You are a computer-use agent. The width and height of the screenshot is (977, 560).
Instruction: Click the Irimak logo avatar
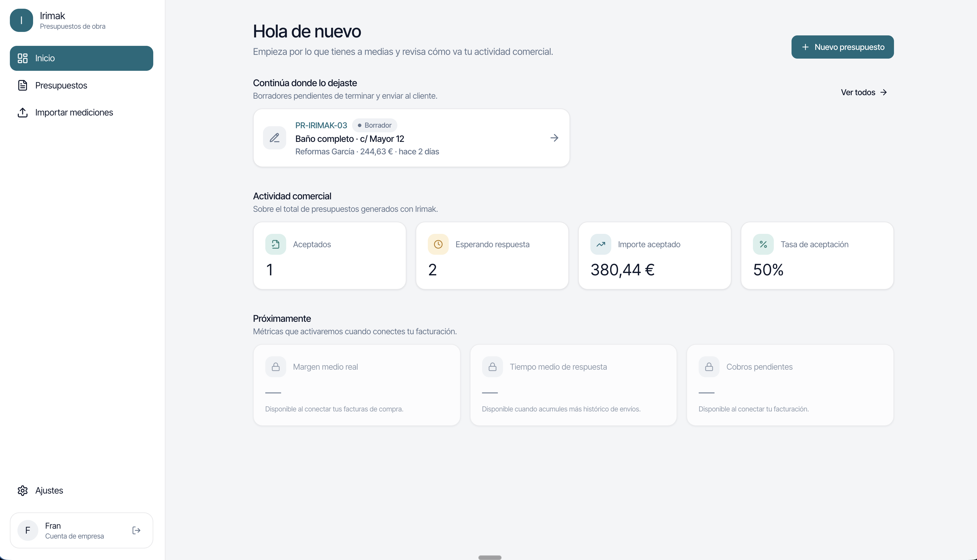pos(21,20)
